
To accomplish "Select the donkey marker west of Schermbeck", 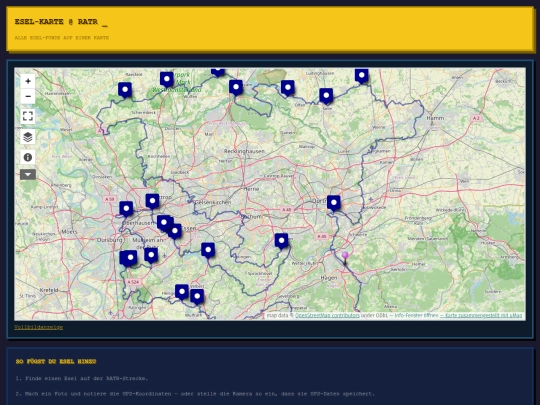I will coord(125,90).
